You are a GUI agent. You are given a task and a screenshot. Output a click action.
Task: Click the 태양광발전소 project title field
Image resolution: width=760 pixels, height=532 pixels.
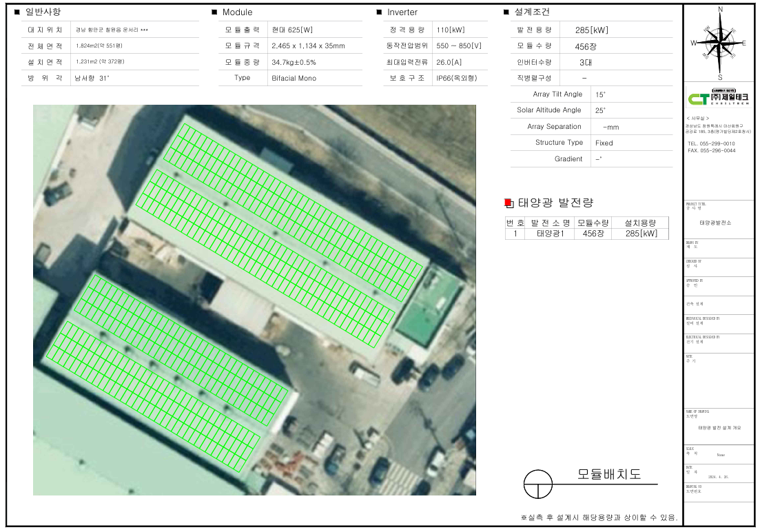(715, 223)
